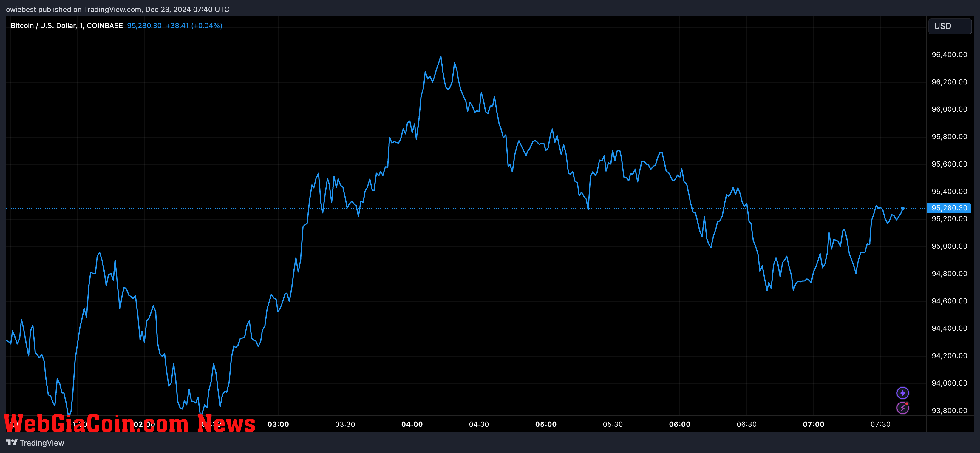Image resolution: width=980 pixels, height=453 pixels.
Task: Click the 95,400.00 price axis label
Action: [949, 192]
